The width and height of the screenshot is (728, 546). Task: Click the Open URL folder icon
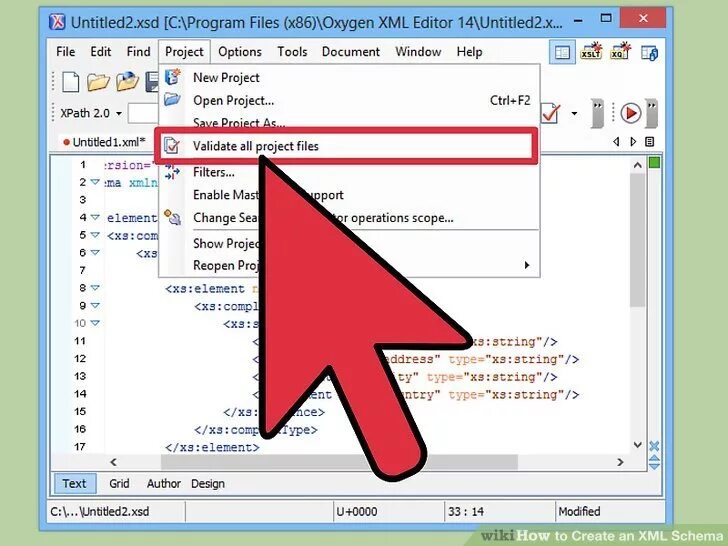(x=127, y=82)
